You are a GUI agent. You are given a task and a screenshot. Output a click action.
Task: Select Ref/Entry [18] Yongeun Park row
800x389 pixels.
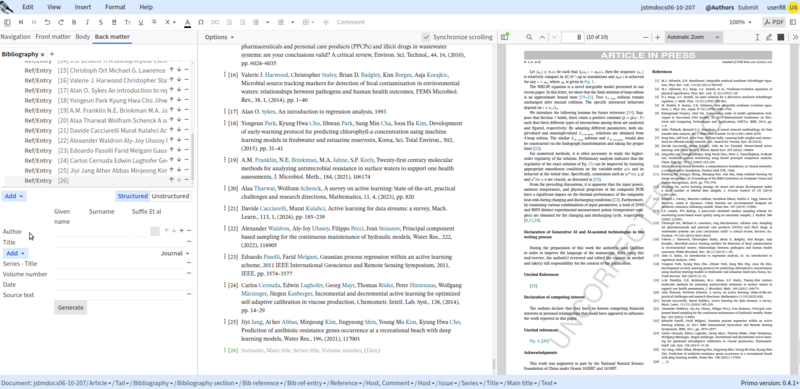(x=96, y=101)
